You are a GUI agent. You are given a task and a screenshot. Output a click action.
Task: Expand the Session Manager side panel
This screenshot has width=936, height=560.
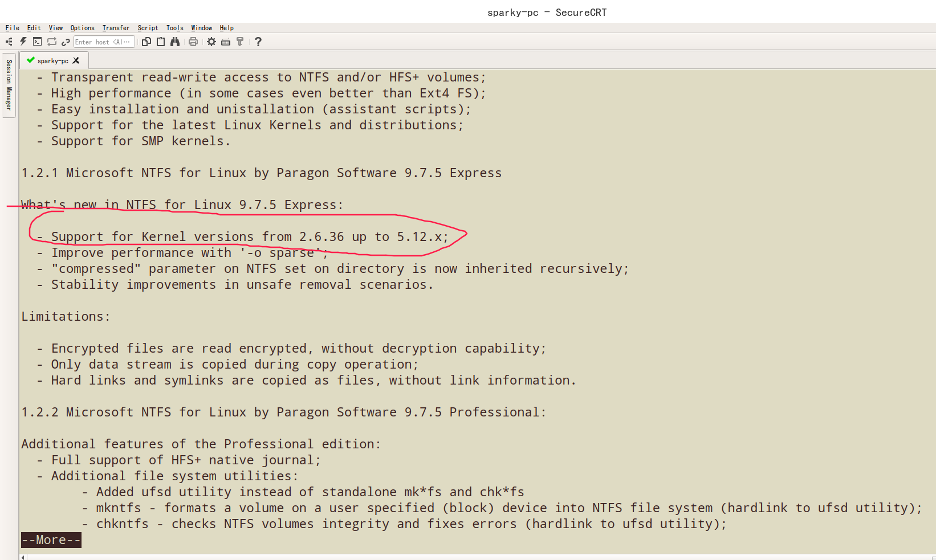point(9,85)
